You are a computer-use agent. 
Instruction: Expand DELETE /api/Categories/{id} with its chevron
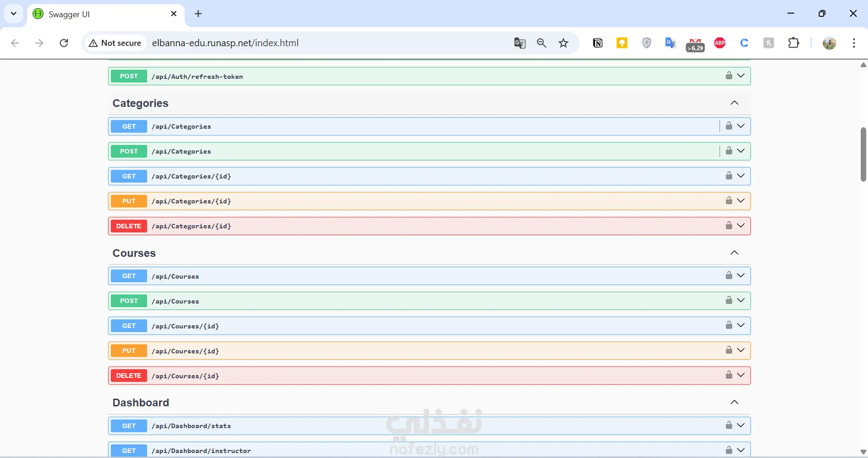(x=741, y=226)
